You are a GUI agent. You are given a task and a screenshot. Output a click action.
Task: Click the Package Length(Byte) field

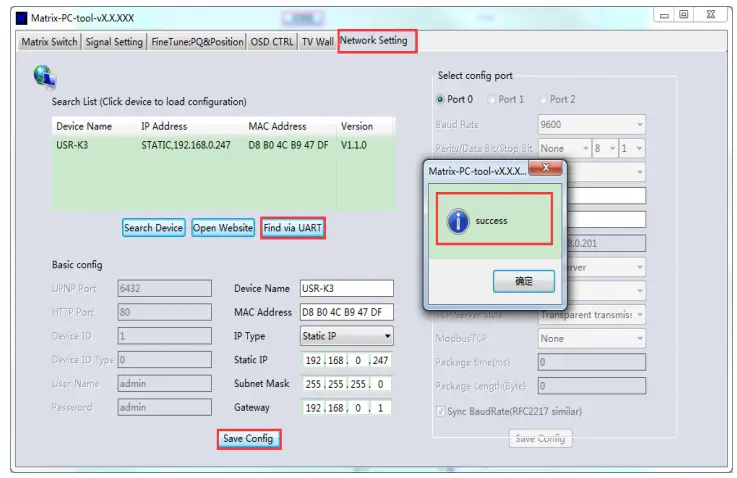592,386
